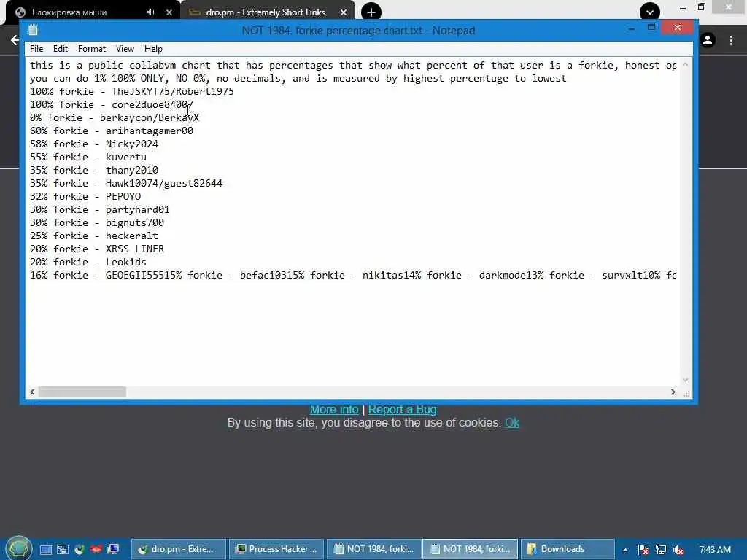This screenshot has height=560, width=747.
Task: Open the browser three-dot menu
Action: coord(731,40)
